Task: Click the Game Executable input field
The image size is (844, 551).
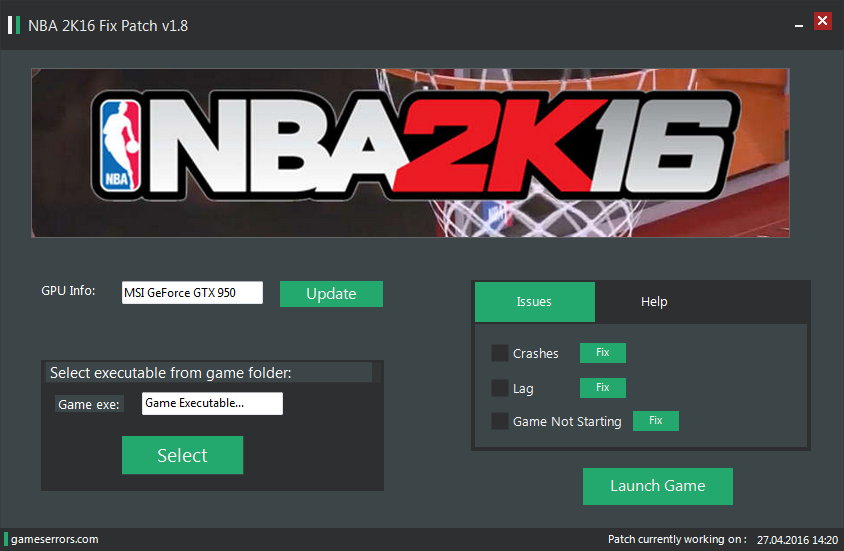Action: tap(212, 404)
